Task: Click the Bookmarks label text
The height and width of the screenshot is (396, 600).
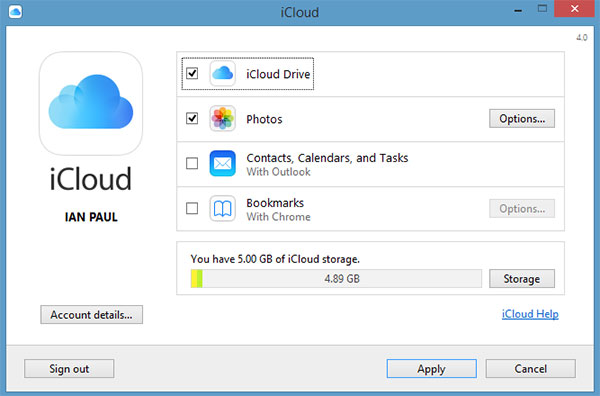Action: (x=275, y=203)
